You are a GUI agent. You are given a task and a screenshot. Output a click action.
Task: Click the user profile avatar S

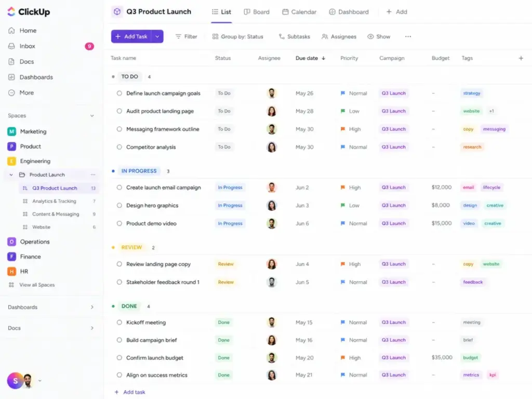click(15, 381)
